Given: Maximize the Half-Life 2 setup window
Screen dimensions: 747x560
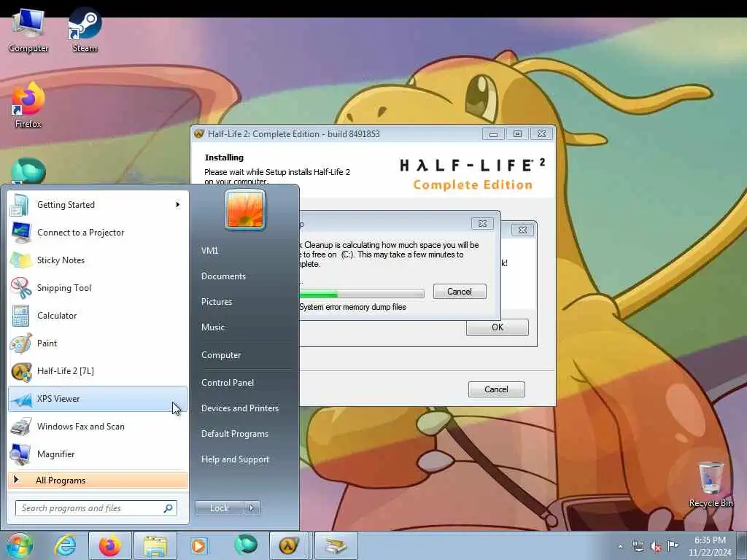Looking at the screenshot, I should click(x=517, y=134).
